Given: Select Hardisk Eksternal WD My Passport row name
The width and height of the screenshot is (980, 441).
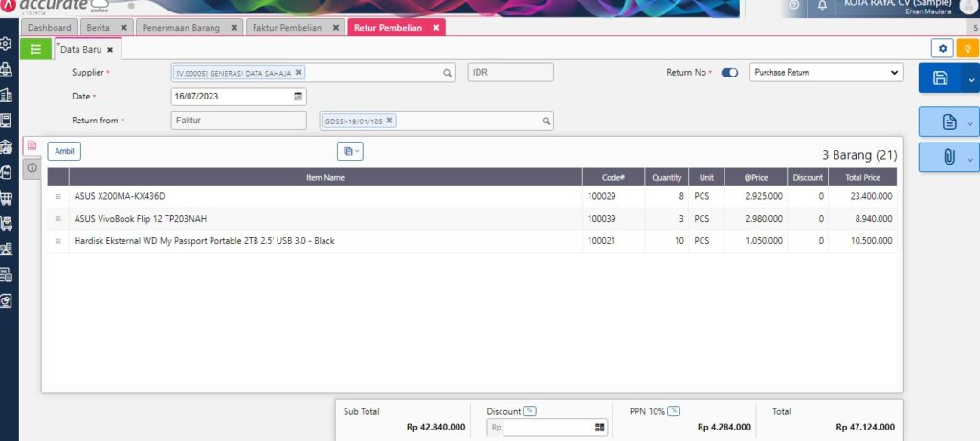Looking at the screenshot, I should pos(204,241).
